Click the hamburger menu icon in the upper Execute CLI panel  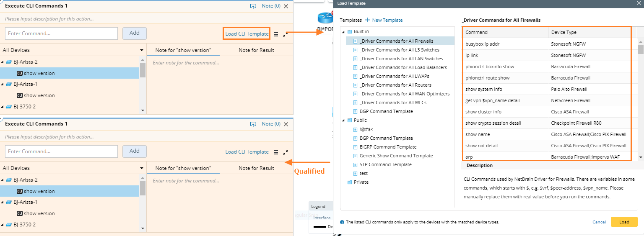click(x=276, y=34)
